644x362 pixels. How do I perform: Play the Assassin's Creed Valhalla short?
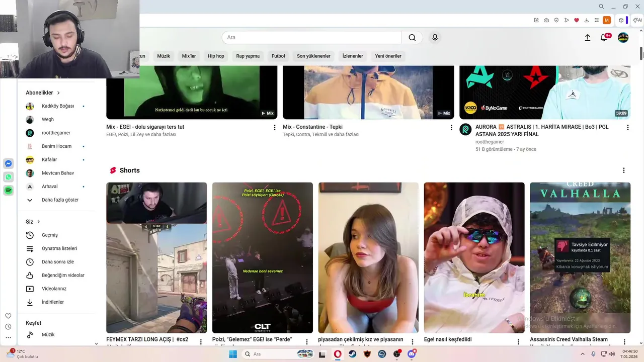(580, 257)
